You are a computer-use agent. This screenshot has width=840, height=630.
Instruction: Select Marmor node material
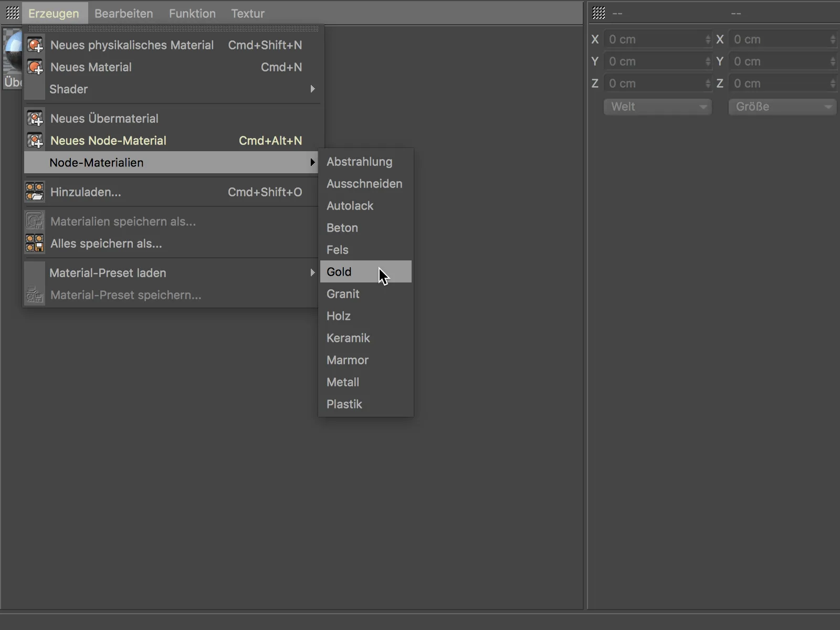pyautogui.click(x=366, y=360)
